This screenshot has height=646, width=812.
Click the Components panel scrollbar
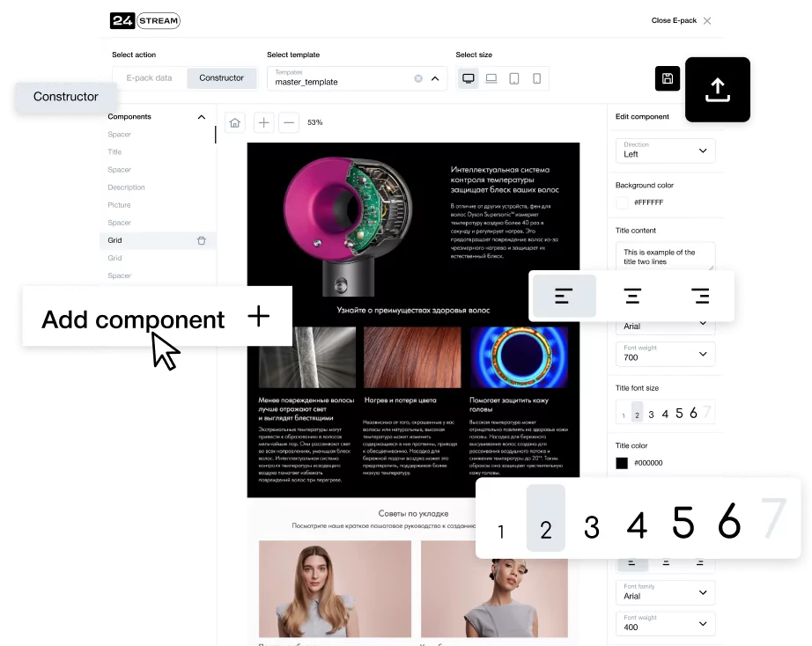216,135
